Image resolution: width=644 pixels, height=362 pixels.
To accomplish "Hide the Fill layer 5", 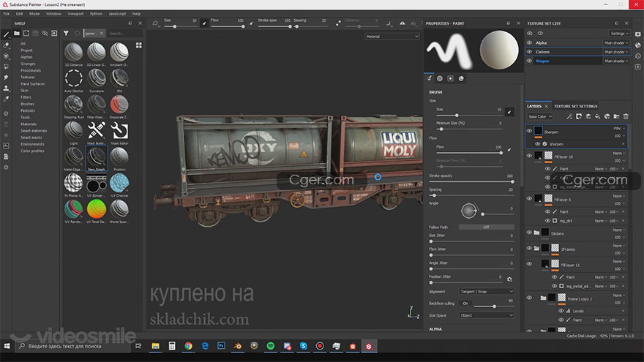I will 529,199.
